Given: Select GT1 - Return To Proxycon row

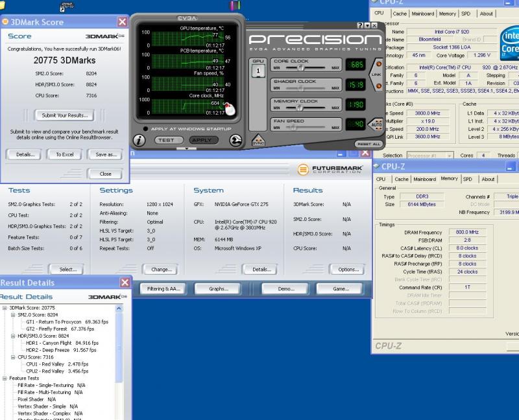Looking at the screenshot, I should point(67,321).
